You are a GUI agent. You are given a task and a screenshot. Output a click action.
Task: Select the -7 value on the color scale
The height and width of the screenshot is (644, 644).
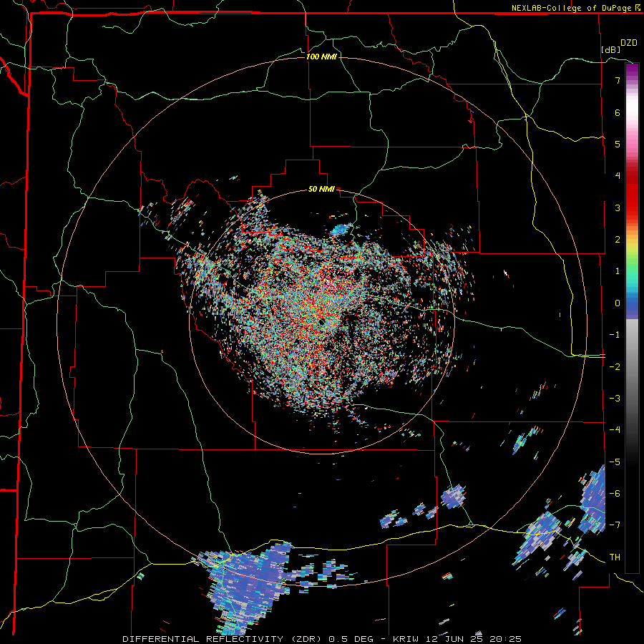point(615,525)
